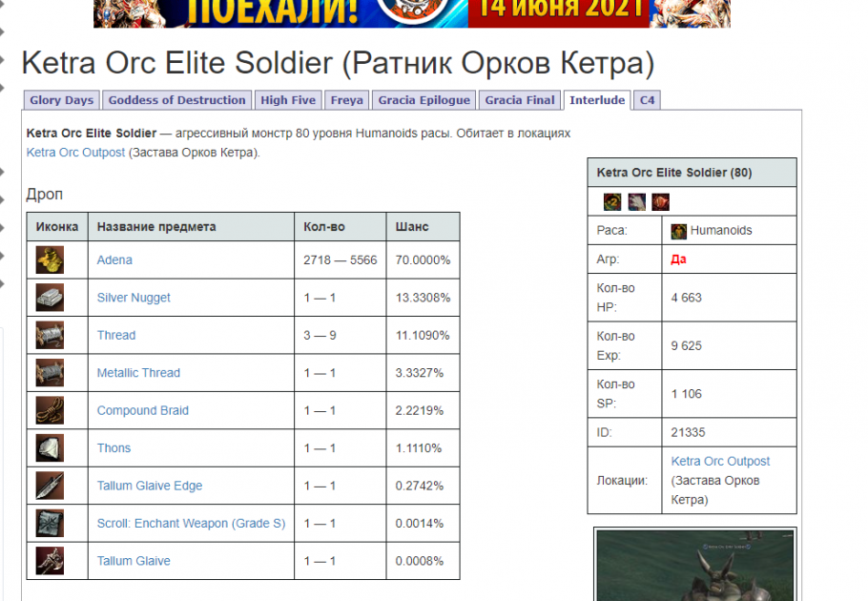Click the Silver Nugget icon
This screenshot has height=601, width=868.
tap(51, 298)
